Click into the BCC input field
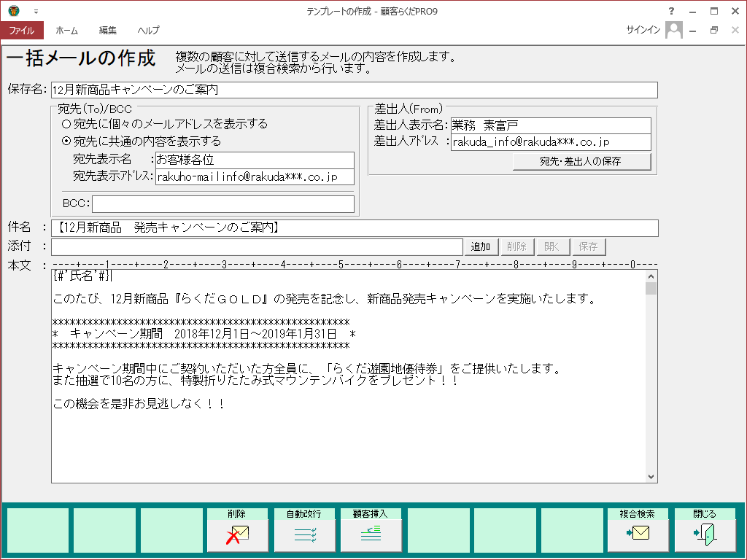The image size is (747, 560). click(x=222, y=203)
